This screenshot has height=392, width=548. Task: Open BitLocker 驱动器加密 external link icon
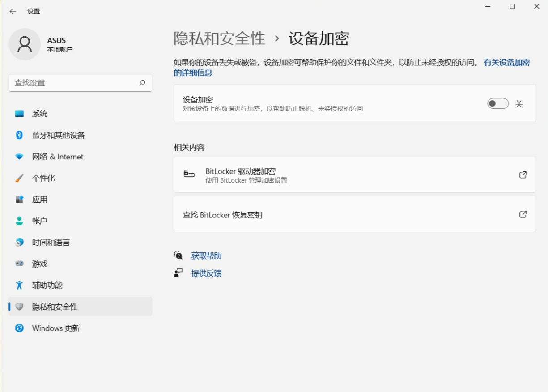(523, 175)
